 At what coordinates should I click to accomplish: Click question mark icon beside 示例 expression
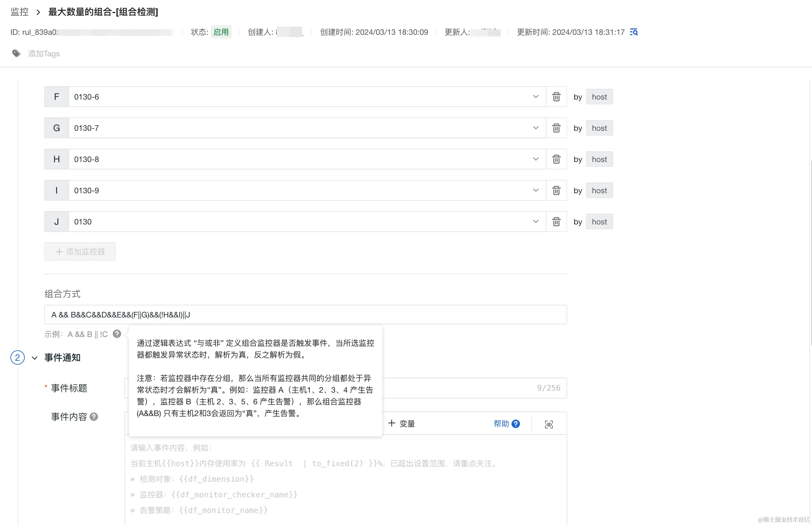pos(117,334)
